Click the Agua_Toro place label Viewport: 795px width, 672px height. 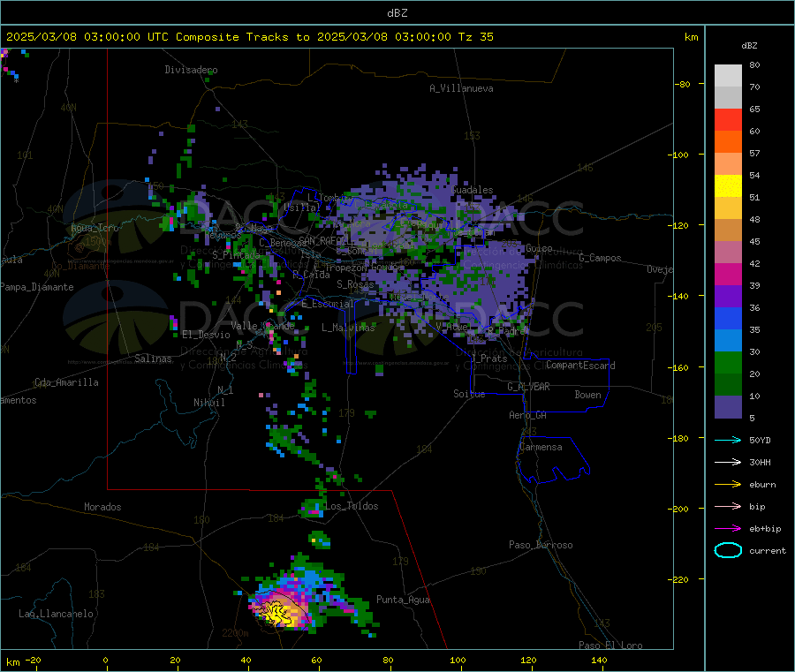click(x=95, y=228)
